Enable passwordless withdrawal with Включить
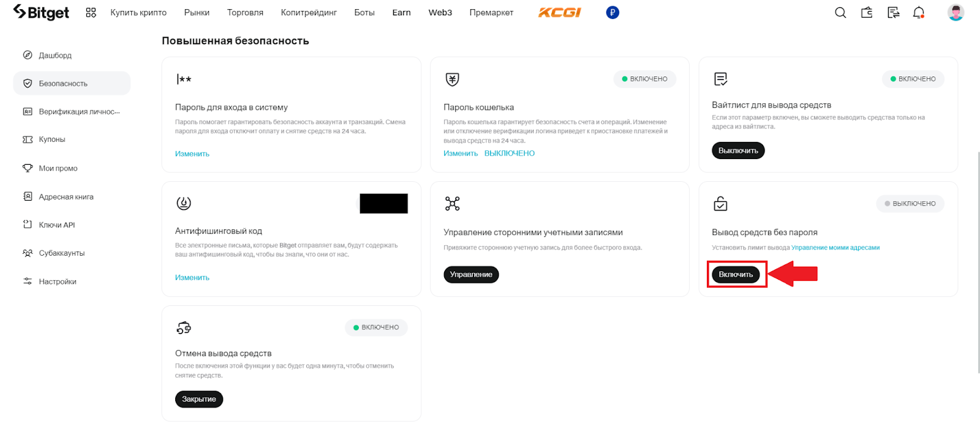980x424 pixels. pos(736,275)
